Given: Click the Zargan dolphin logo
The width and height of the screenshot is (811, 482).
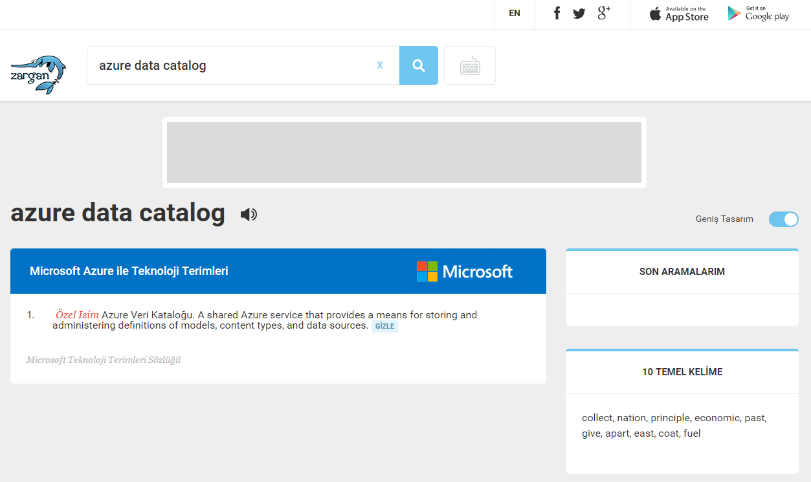Looking at the screenshot, I should (38, 74).
